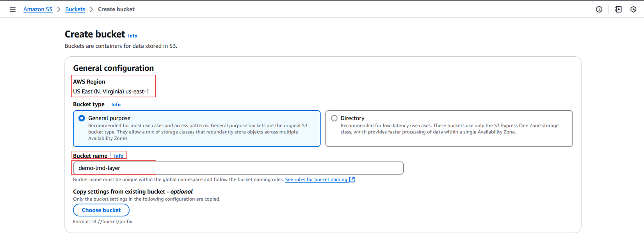
Task: Click external link icon beside bucket naming rules
Action: coord(352,180)
